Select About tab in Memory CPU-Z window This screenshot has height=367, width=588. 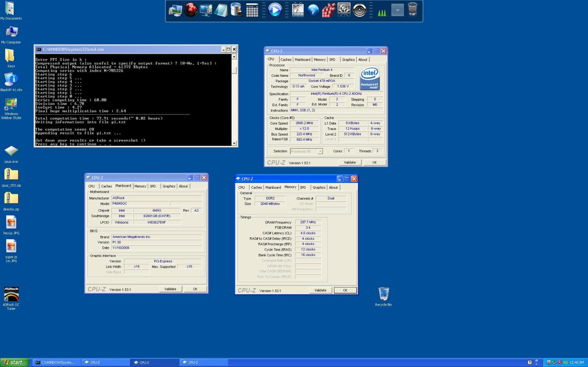333,187
